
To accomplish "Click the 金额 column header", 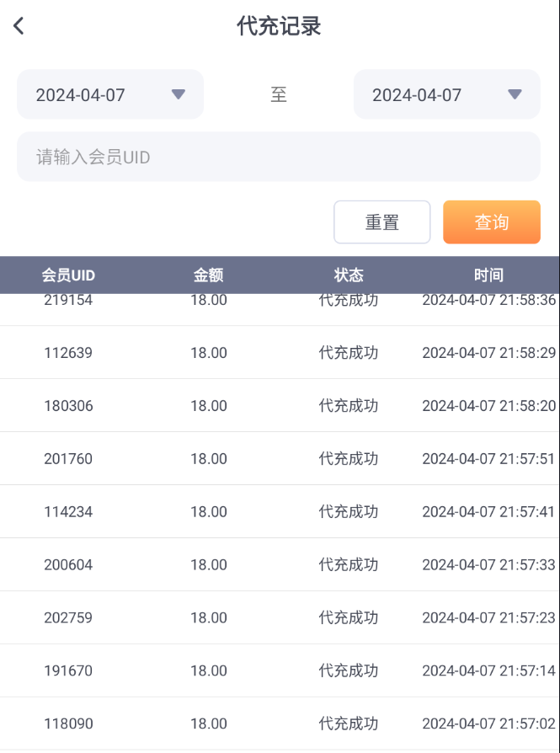I will click(208, 275).
